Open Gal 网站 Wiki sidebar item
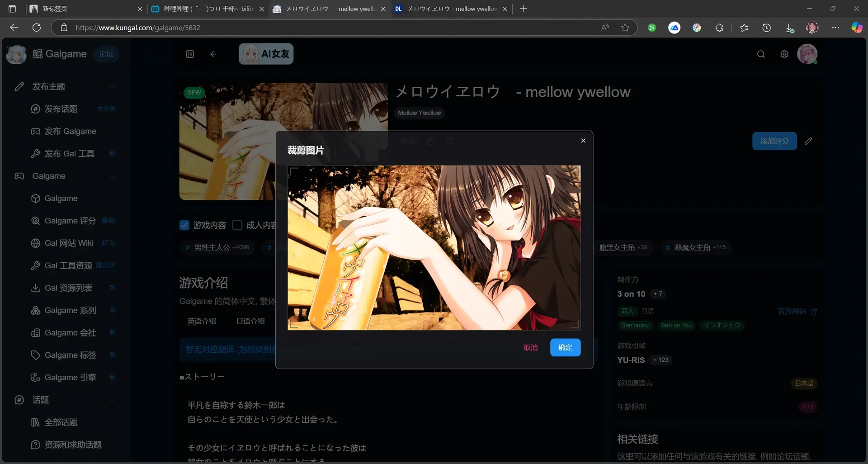The width and height of the screenshot is (868, 464). coord(72,243)
